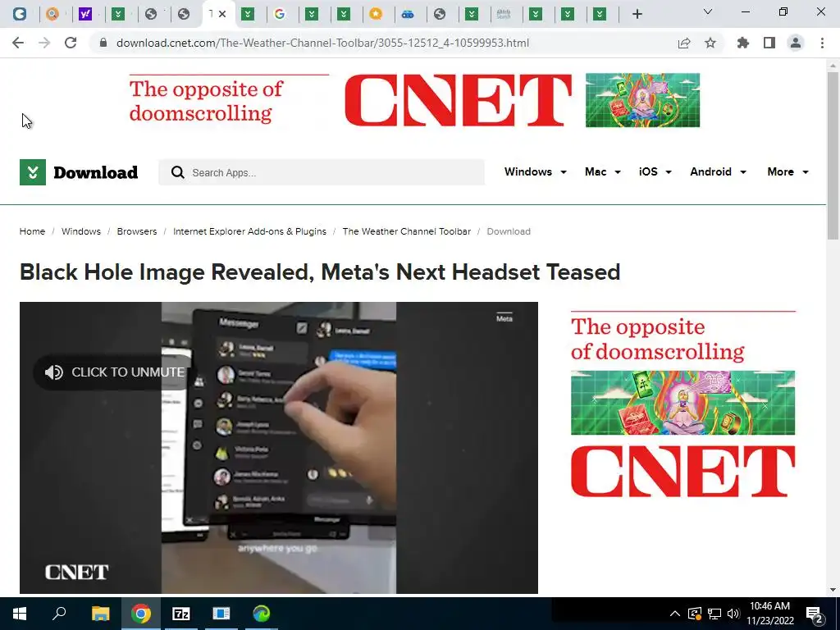840x630 pixels.
Task: Open the Browsers breadcrumb link
Action: (137, 231)
